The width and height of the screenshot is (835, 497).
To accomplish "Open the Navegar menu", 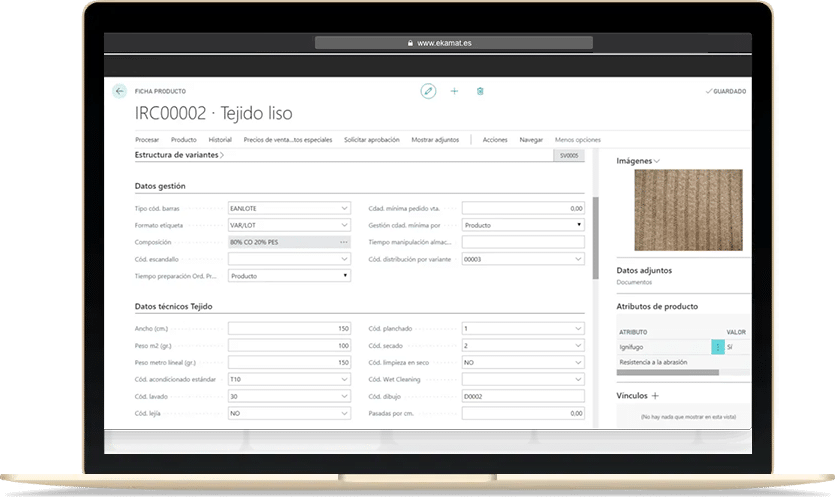I will pos(531,139).
